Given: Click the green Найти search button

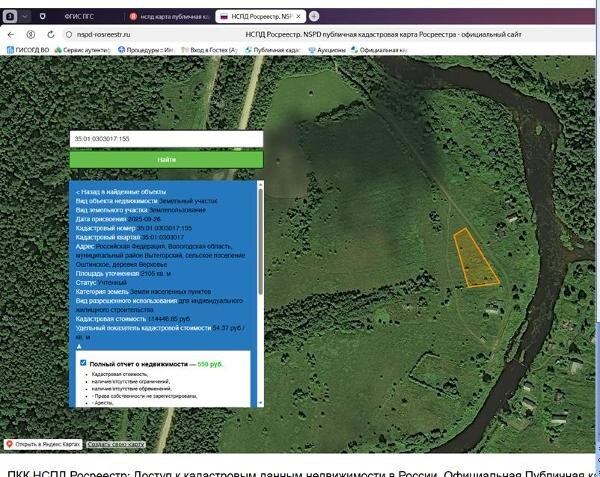Looking at the screenshot, I should pyautogui.click(x=166, y=160).
